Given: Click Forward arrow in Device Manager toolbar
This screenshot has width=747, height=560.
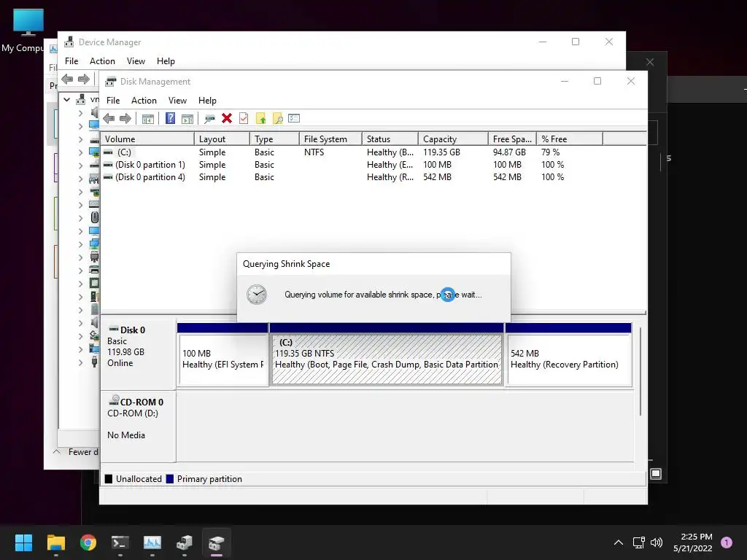Looking at the screenshot, I should click(83, 79).
